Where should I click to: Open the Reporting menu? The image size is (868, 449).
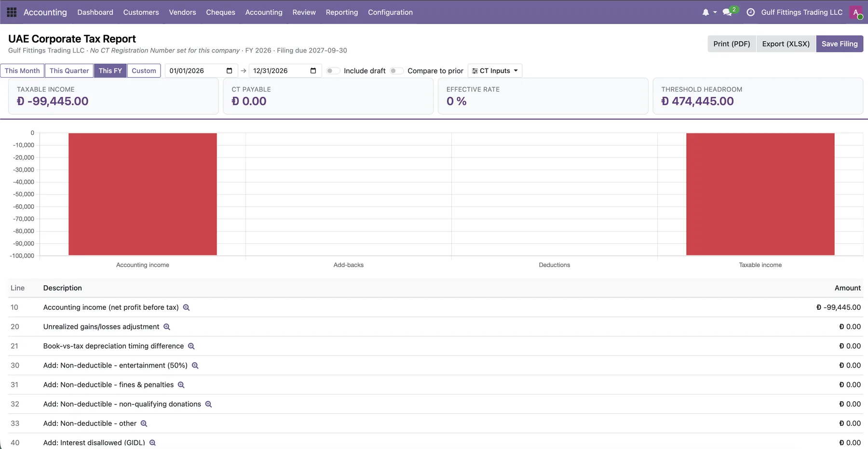click(x=342, y=12)
